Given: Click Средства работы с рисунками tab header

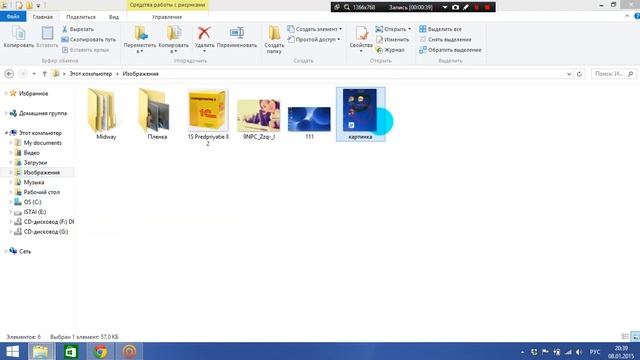Looking at the screenshot, I should 167,5.
